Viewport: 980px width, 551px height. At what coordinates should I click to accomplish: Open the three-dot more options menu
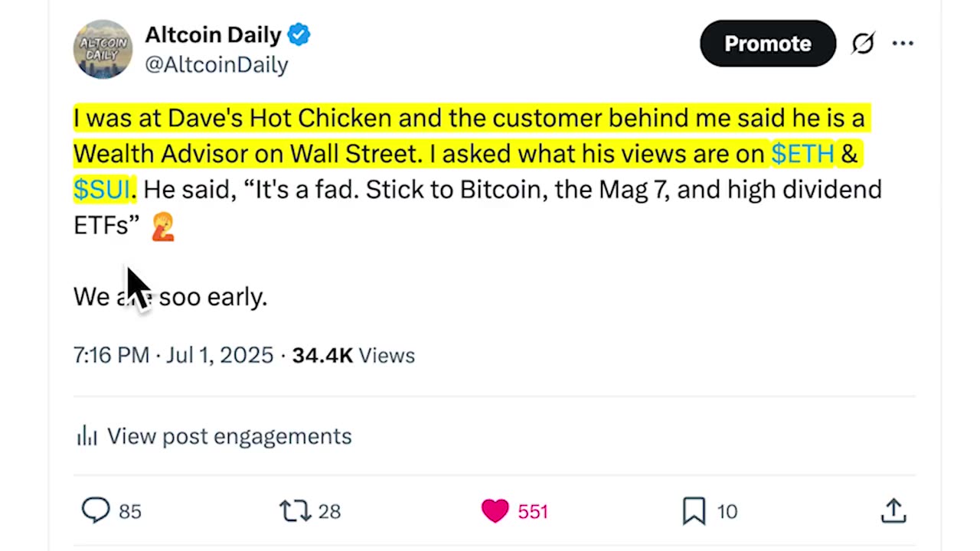(903, 44)
